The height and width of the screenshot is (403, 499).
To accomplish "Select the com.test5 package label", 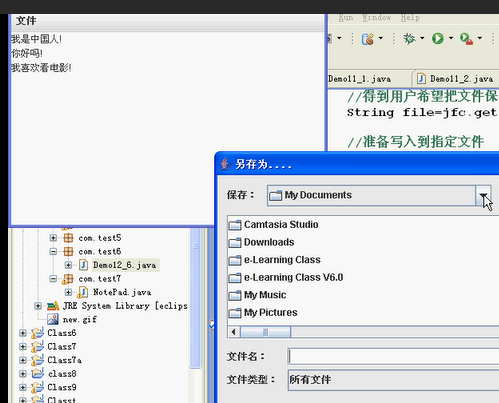I will coord(100,238).
